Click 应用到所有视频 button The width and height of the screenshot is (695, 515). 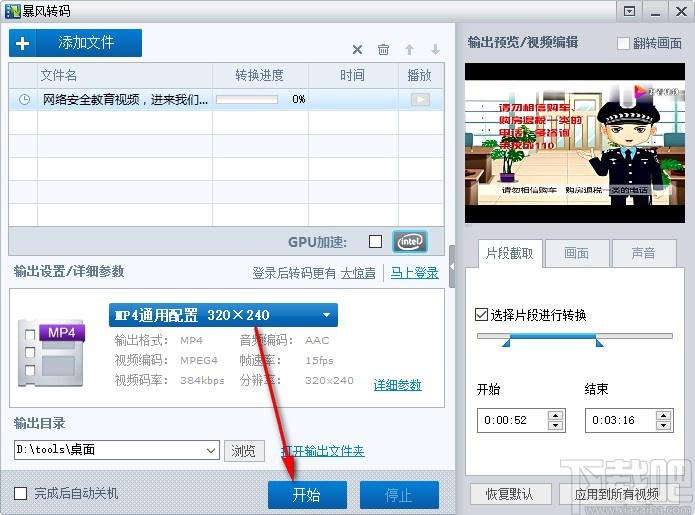[617, 494]
